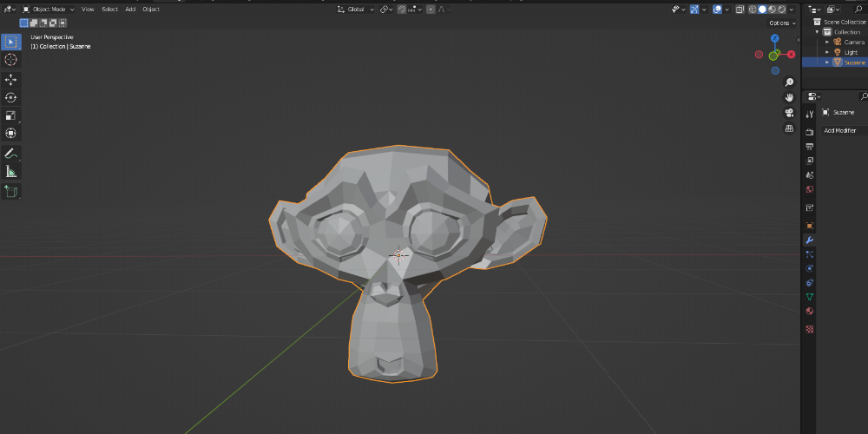Screen dimensions: 868x434
Task: Open the Select menu
Action: [x=109, y=10]
